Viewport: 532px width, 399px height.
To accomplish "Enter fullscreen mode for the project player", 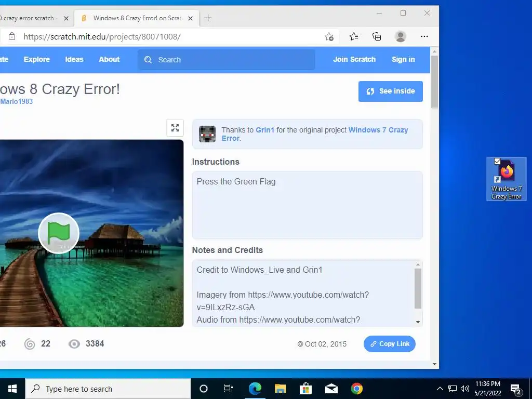I will click(x=175, y=128).
